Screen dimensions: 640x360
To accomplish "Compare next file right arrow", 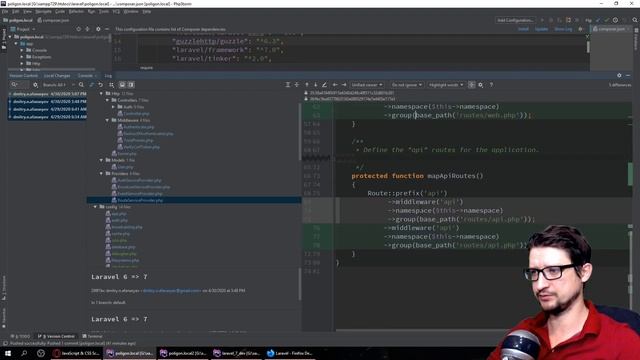I will (x=344, y=84).
